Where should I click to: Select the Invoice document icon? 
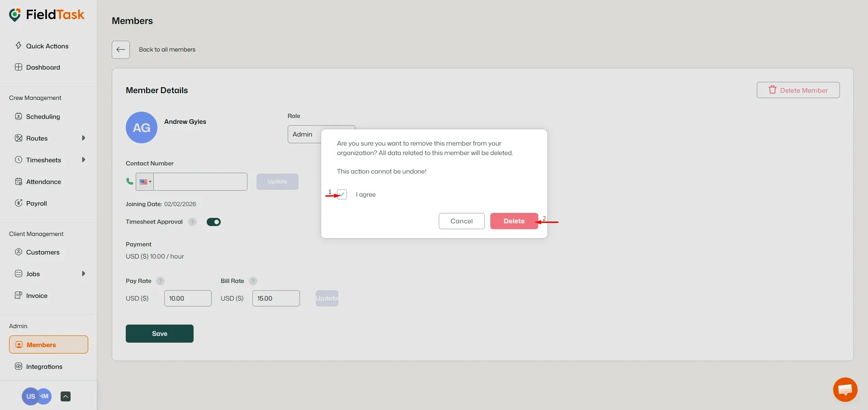point(19,295)
